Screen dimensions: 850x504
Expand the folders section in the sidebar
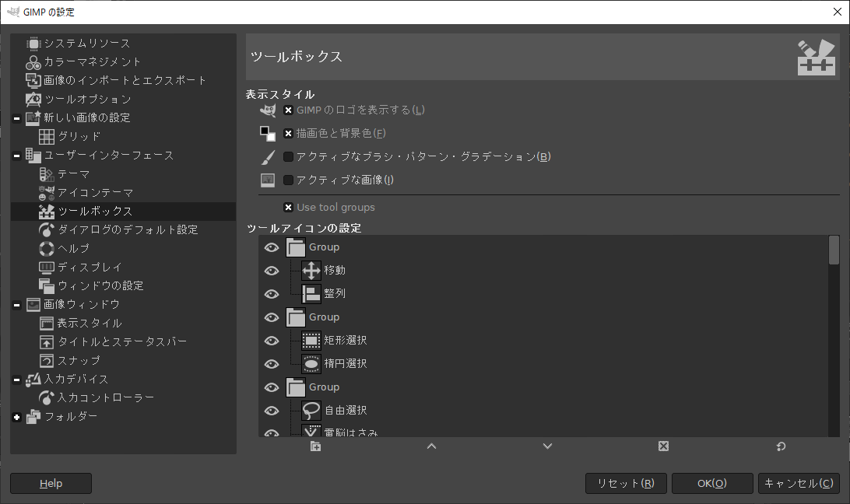16,416
